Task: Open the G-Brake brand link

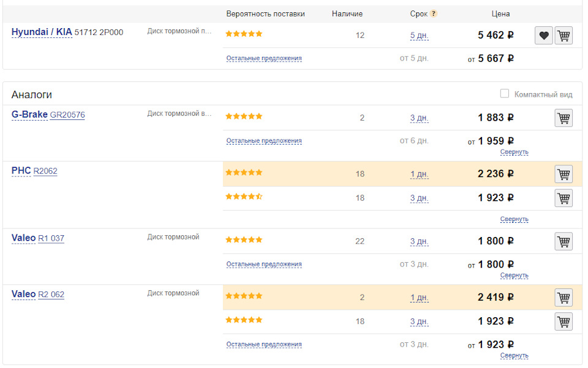Action: tap(29, 115)
